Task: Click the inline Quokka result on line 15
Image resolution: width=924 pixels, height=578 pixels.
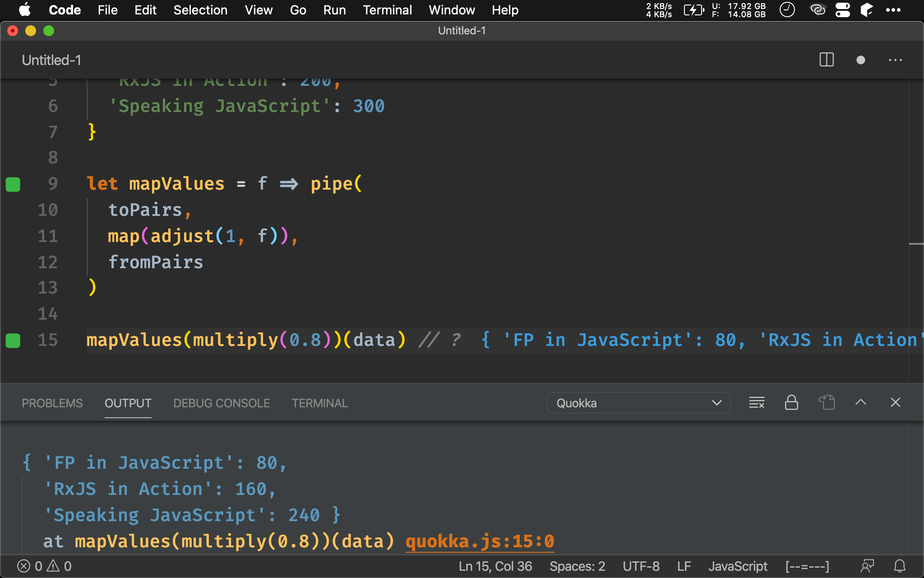Action: click(x=702, y=340)
